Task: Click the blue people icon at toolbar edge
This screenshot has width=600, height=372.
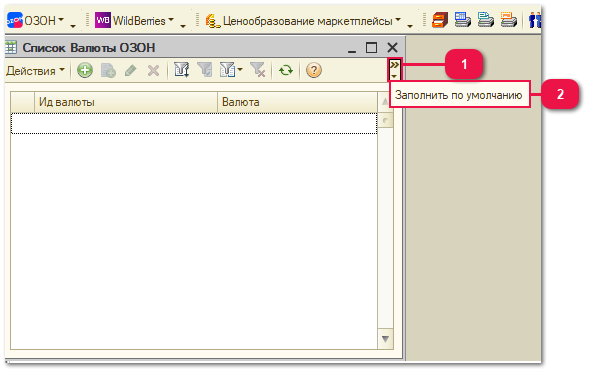Action: [x=535, y=20]
